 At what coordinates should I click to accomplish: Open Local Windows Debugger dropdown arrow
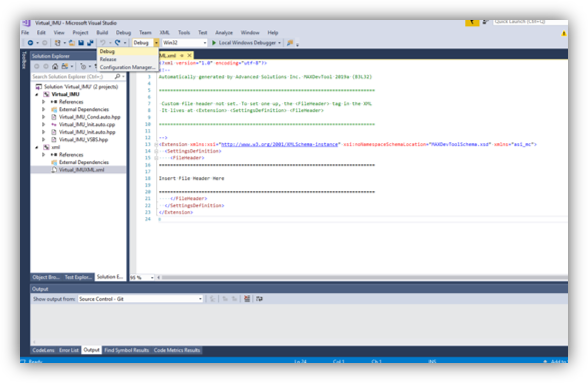point(279,43)
